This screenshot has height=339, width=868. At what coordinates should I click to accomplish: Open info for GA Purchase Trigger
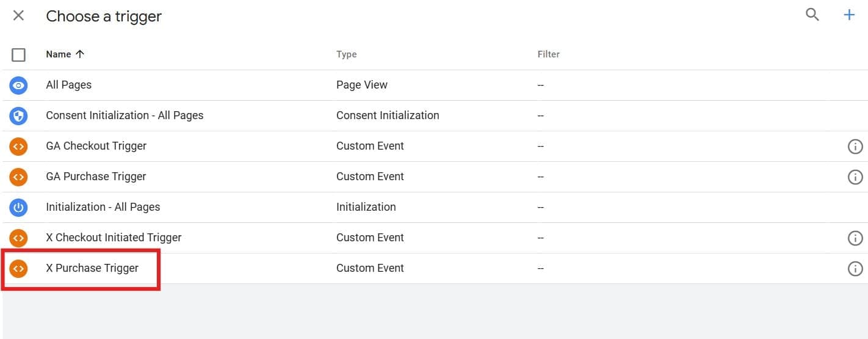coord(855,177)
